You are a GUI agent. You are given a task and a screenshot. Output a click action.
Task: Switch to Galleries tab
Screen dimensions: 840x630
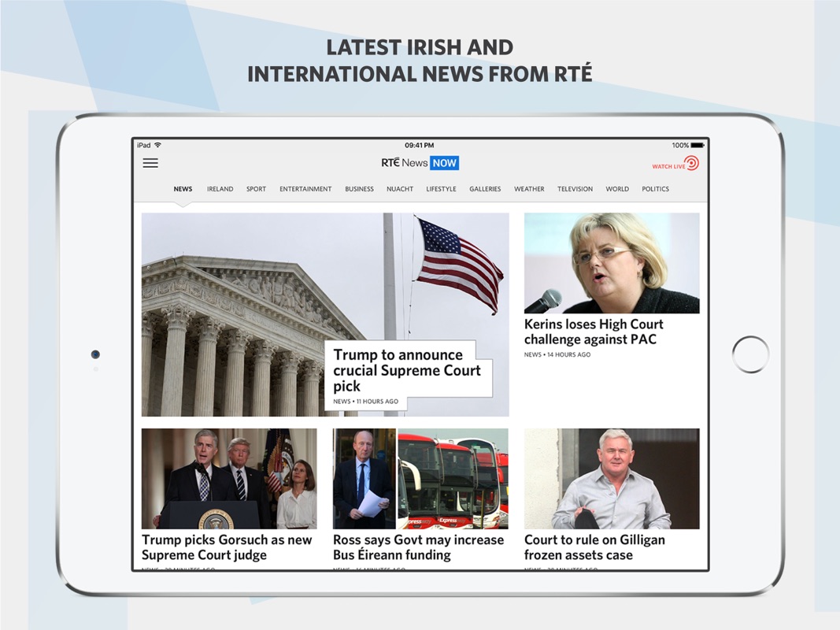486,189
